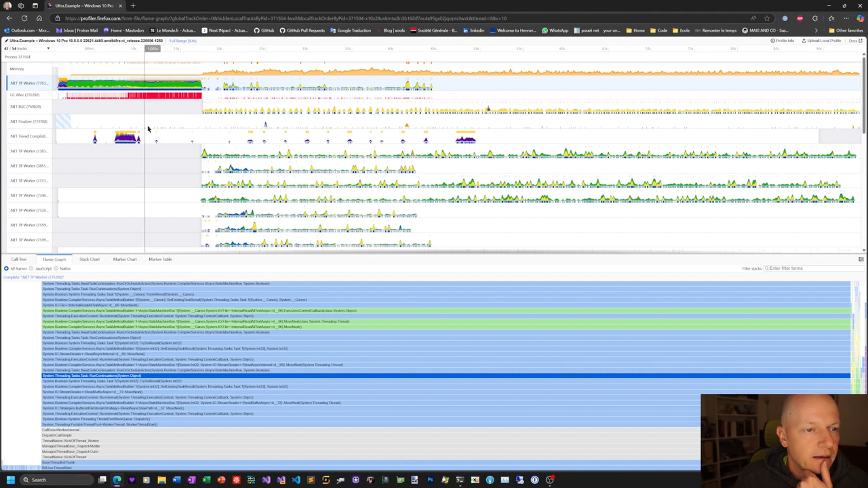Open the WhatsApp bookmark from favorites bar
This screenshot has height=488, width=868.
point(555,31)
